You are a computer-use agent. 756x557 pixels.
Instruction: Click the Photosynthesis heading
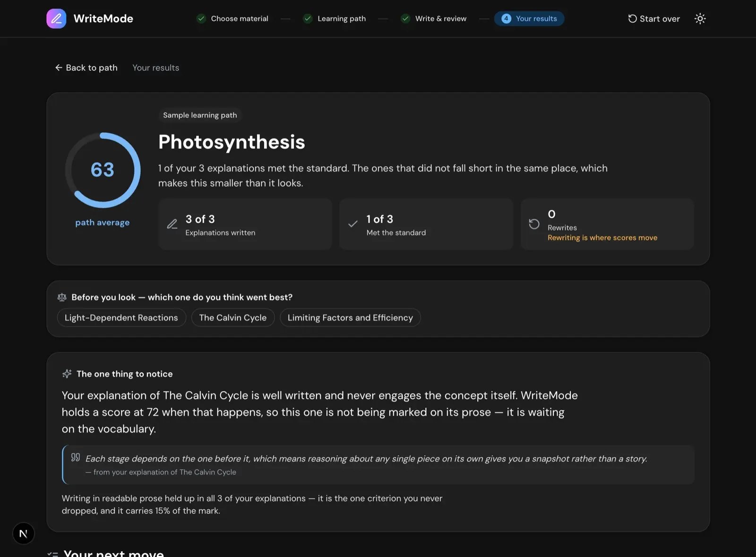[x=232, y=142]
